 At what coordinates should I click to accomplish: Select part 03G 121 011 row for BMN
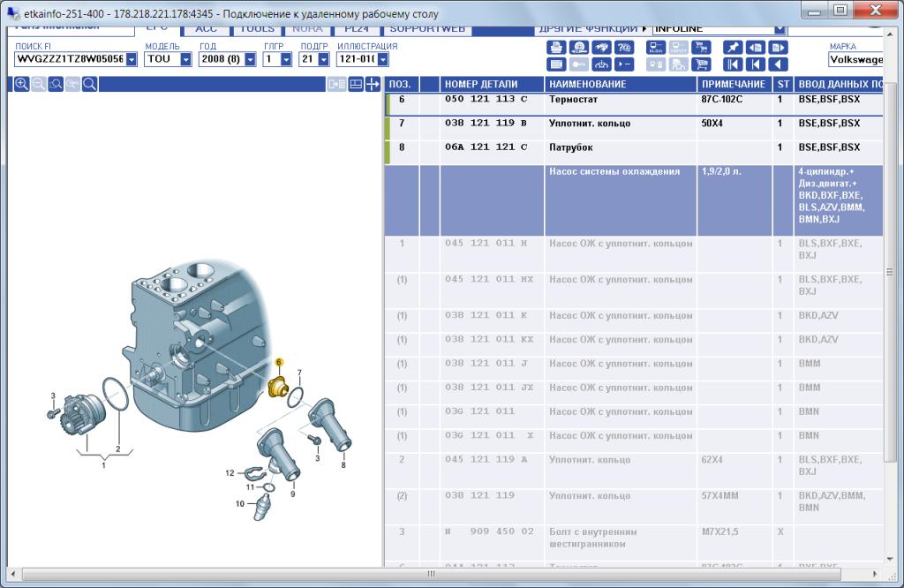634,417
